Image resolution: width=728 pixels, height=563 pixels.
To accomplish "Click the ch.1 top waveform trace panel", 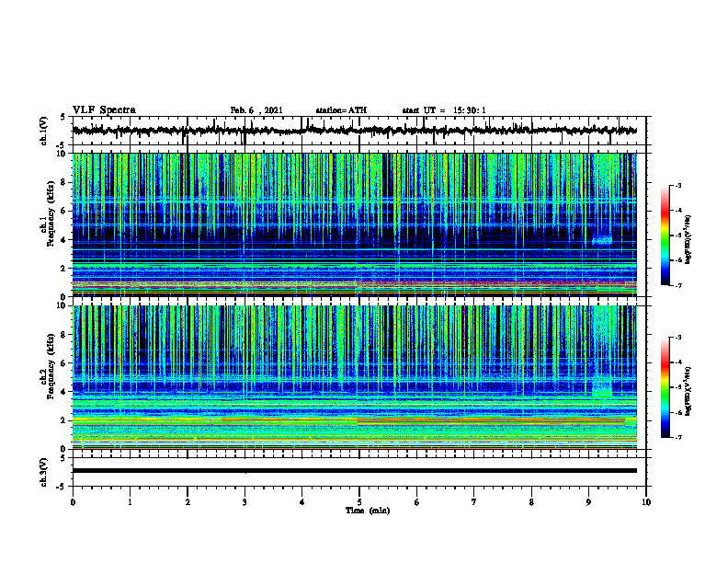I will 359,131.
